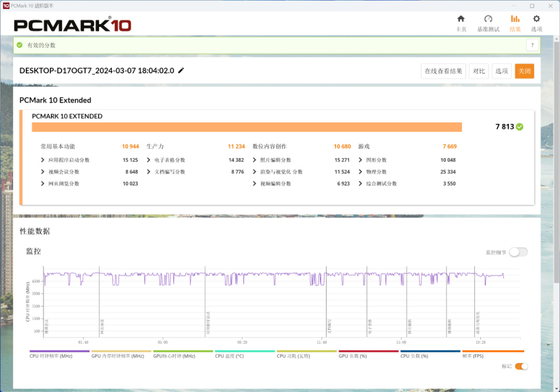Click the 游戏 score 7 669
Screen dimensions: 560x392
pyautogui.click(x=450, y=146)
